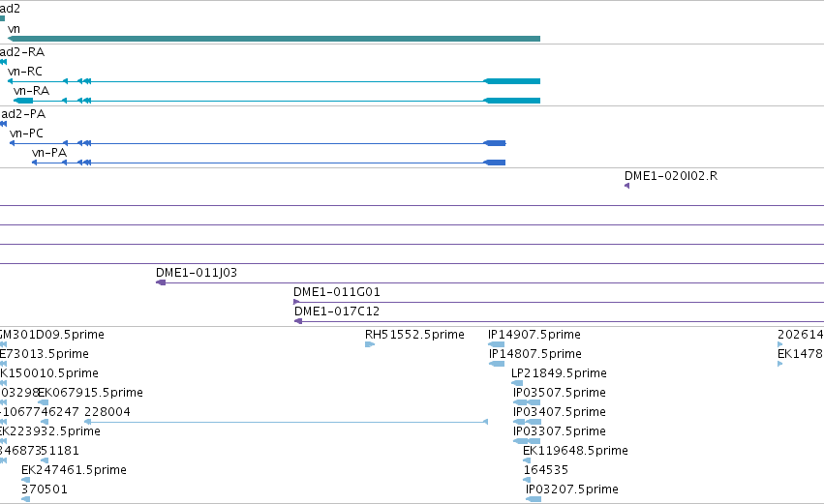This screenshot has width=824, height=504.
Task: Select the IP03507.5prime EST label
Action: click(x=560, y=393)
